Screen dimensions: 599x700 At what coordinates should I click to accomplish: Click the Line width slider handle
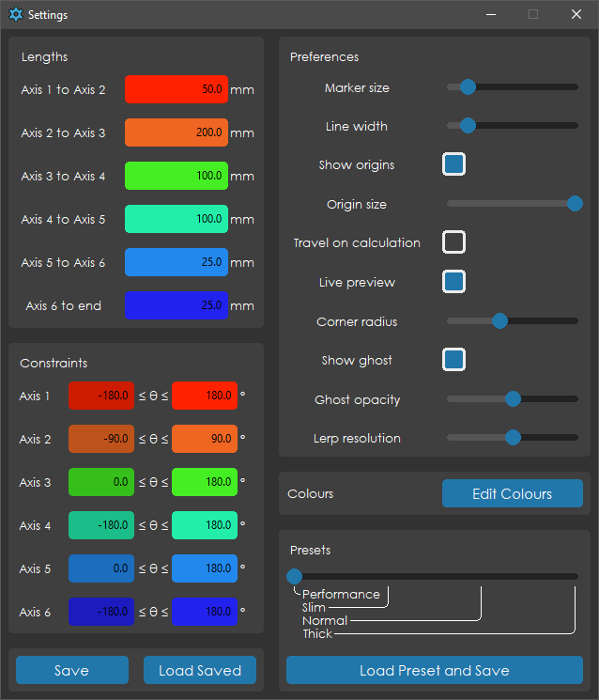pyautogui.click(x=468, y=126)
